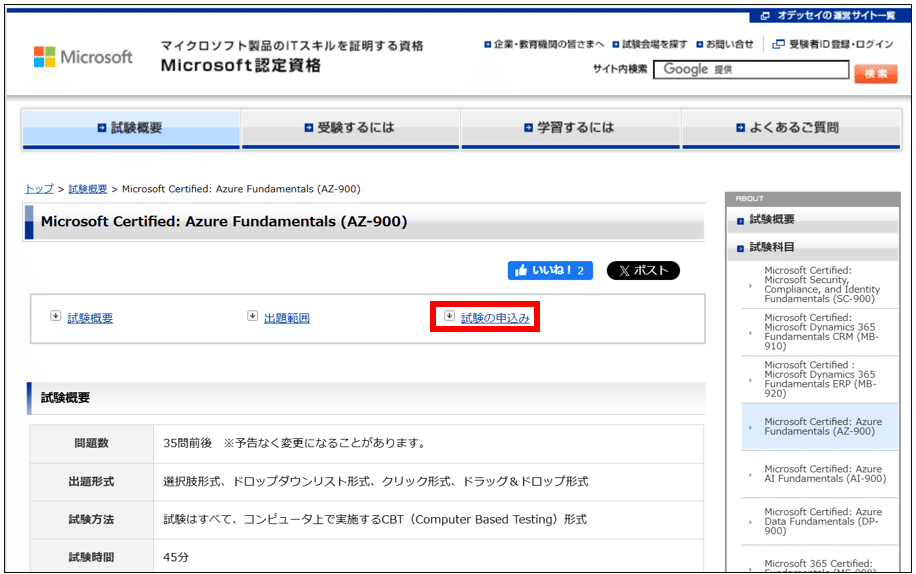916x574 pixels.
Task: Click down-arrow icon beside 試験概要 anchor
Action: coord(55,316)
